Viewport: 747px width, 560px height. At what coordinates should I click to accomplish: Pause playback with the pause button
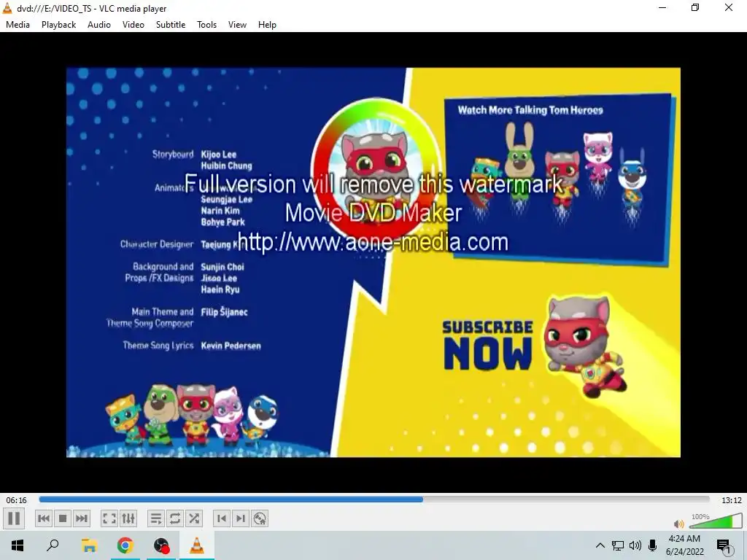[14, 518]
